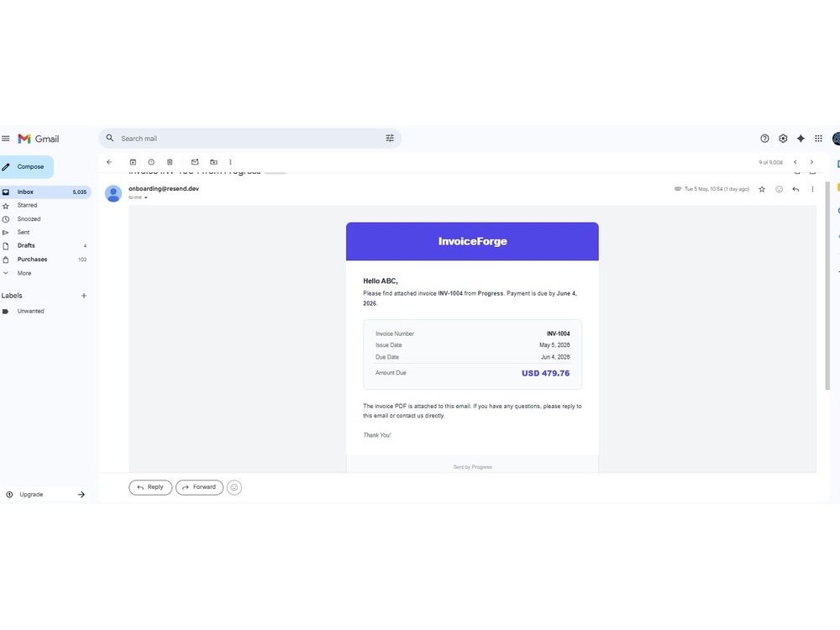The image size is (840, 630).
Task: Reply using header arrow icon
Action: pyautogui.click(x=795, y=189)
